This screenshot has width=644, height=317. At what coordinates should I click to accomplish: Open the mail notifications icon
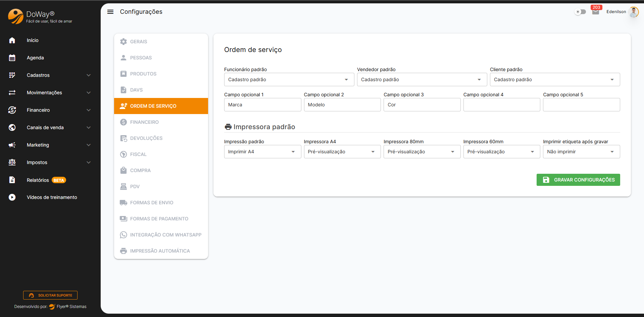point(595,12)
